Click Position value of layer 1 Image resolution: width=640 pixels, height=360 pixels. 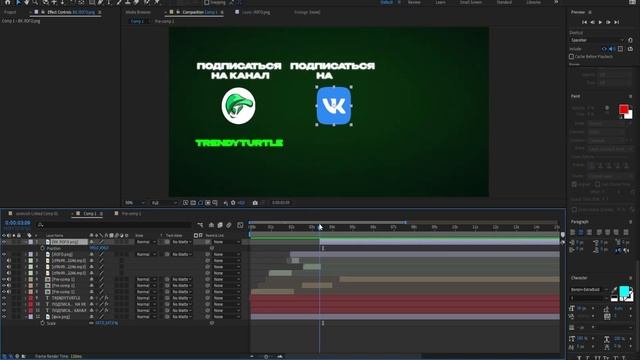(99, 248)
